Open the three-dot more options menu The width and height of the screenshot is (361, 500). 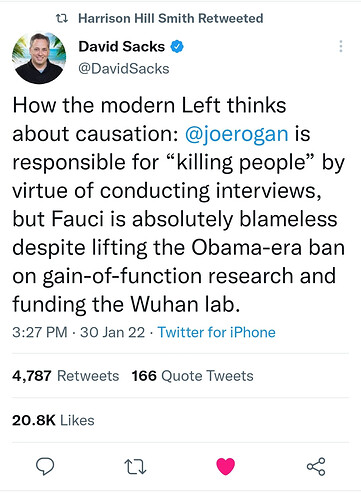coord(341,46)
